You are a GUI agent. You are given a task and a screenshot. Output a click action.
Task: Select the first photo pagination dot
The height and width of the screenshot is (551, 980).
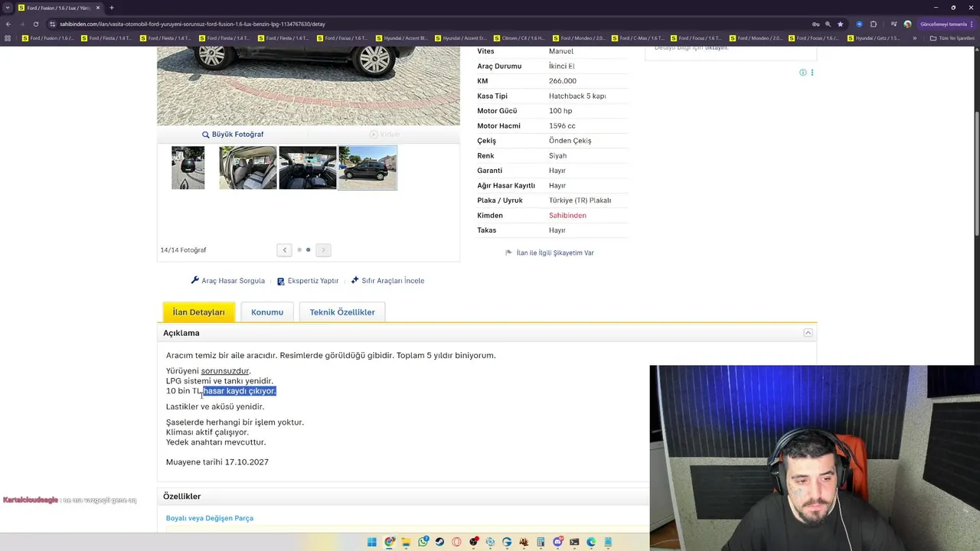299,249
